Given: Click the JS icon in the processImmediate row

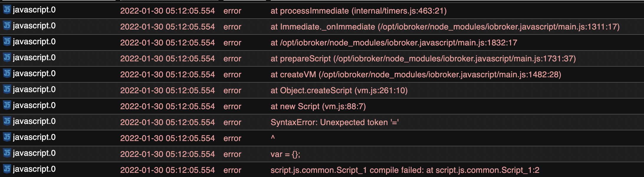Looking at the screenshot, I should point(7,10).
